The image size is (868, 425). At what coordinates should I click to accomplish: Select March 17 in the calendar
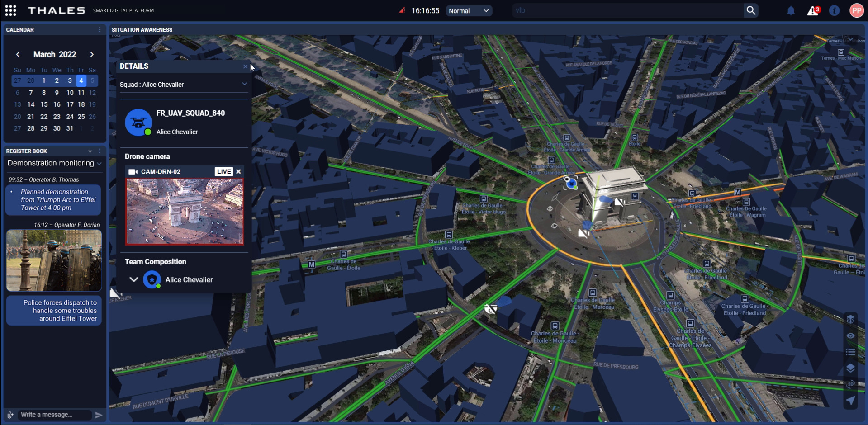70,104
